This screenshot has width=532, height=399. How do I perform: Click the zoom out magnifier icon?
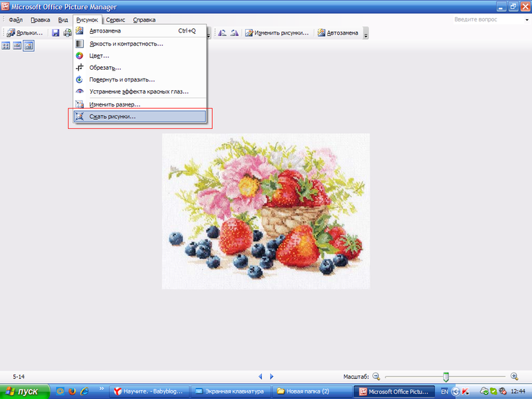377,376
